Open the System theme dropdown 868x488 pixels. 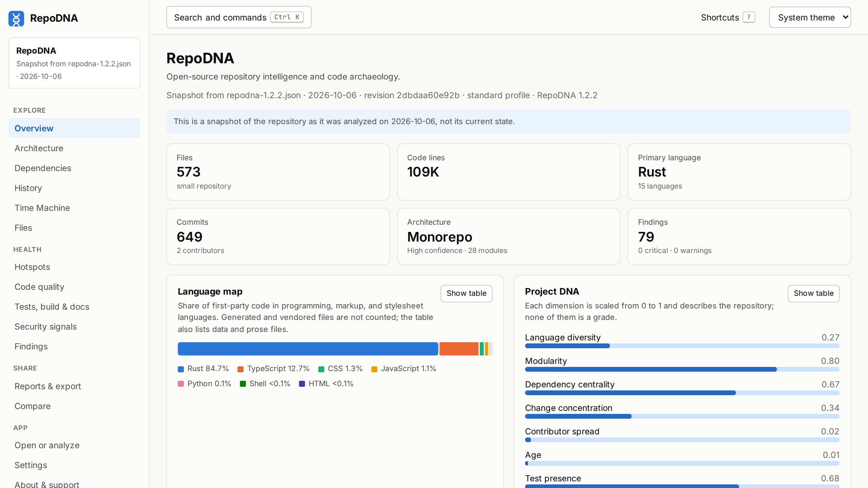point(810,17)
